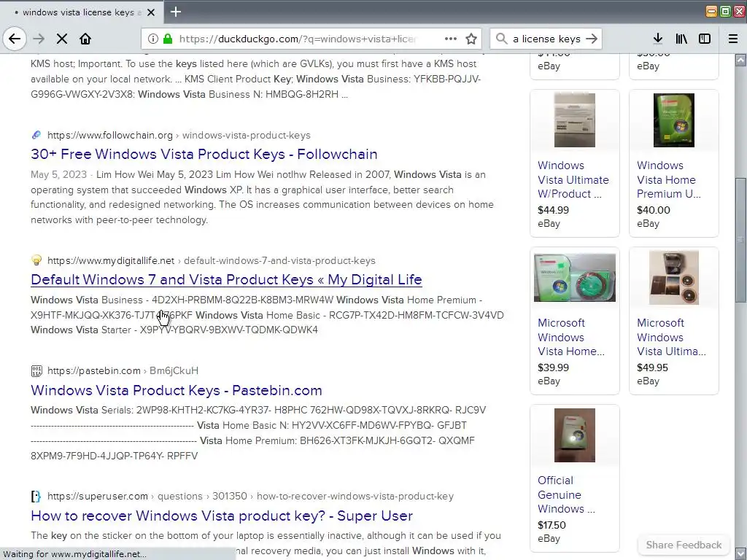Click 'Windows Vista Home Premium U...' title
This screenshot has width=747, height=560.
coord(669,179)
